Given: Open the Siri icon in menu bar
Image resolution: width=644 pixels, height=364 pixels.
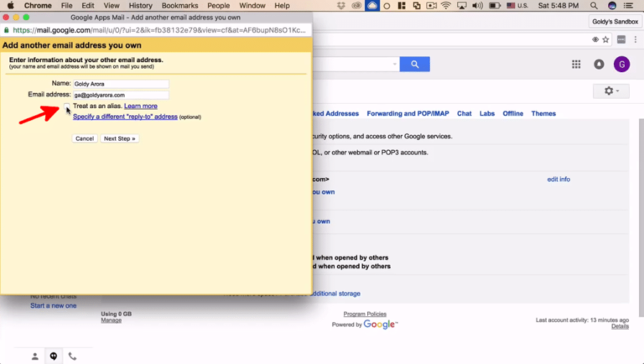Looking at the screenshot, I should click(612, 6).
